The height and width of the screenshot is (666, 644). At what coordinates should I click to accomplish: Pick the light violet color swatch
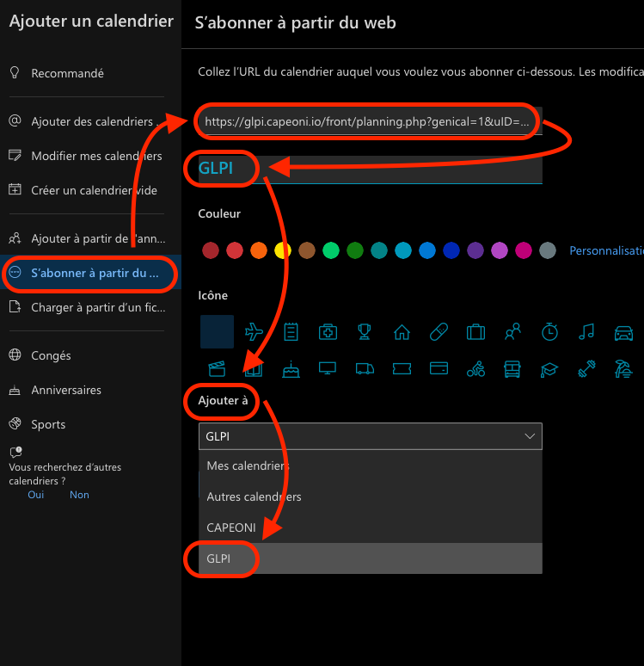click(500, 250)
